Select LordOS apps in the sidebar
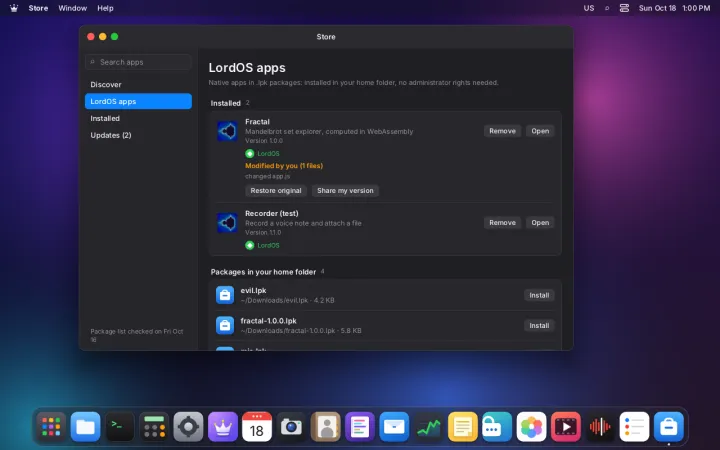Image resolution: width=720 pixels, height=450 pixels. pyautogui.click(x=138, y=101)
